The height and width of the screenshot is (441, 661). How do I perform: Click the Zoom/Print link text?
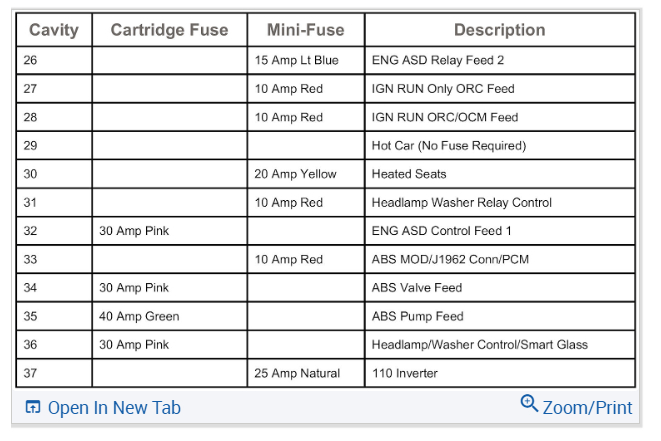coord(587,408)
